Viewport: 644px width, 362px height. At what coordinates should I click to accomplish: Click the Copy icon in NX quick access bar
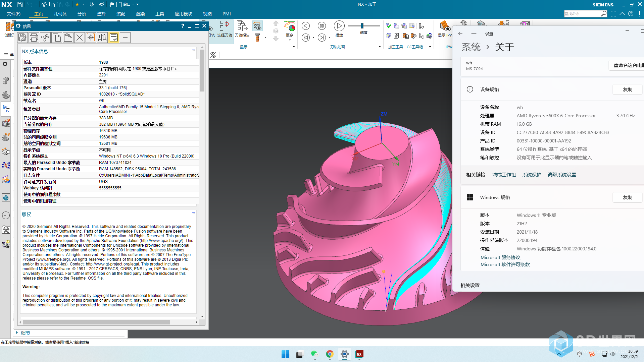coord(52,4)
